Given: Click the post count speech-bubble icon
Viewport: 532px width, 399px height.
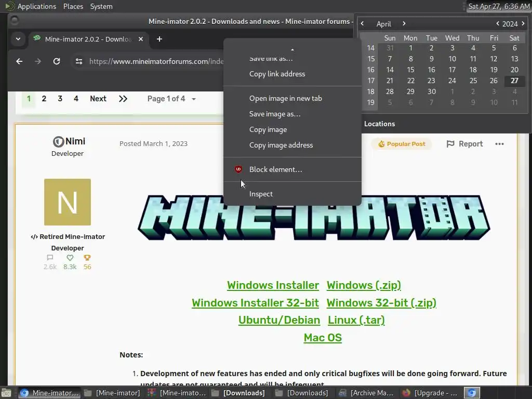Looking at the screenshot, I should pos(50,258).
